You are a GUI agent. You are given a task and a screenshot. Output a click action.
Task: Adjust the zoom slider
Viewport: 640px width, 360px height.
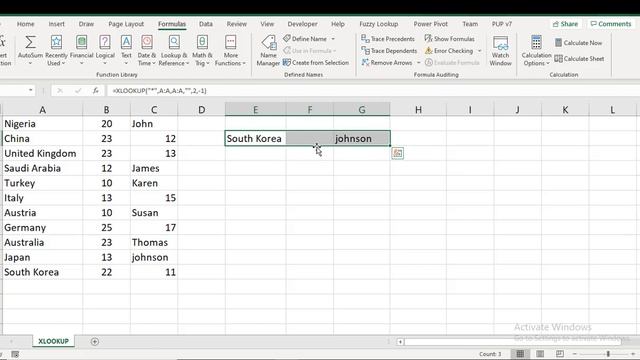click(608, 354)
